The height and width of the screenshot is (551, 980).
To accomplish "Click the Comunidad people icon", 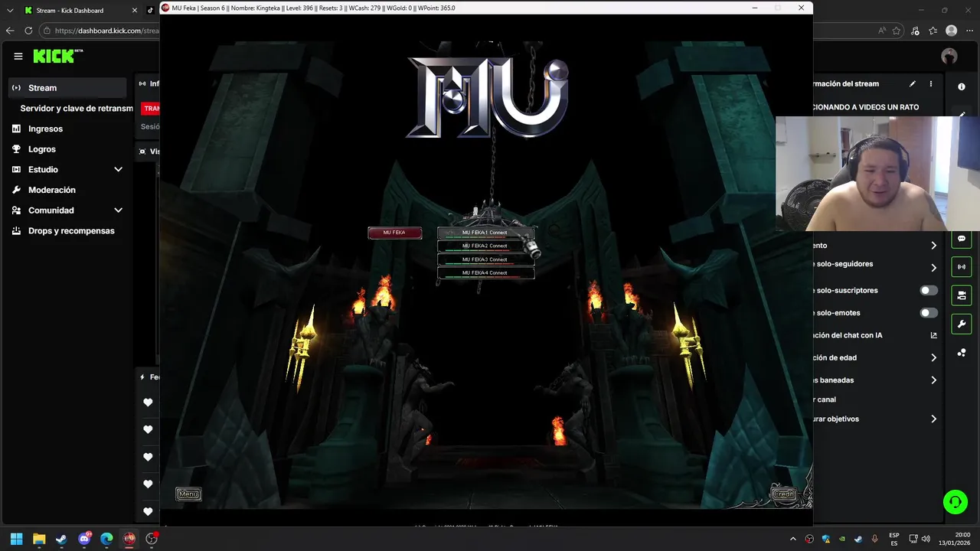I will pos(16,210).
